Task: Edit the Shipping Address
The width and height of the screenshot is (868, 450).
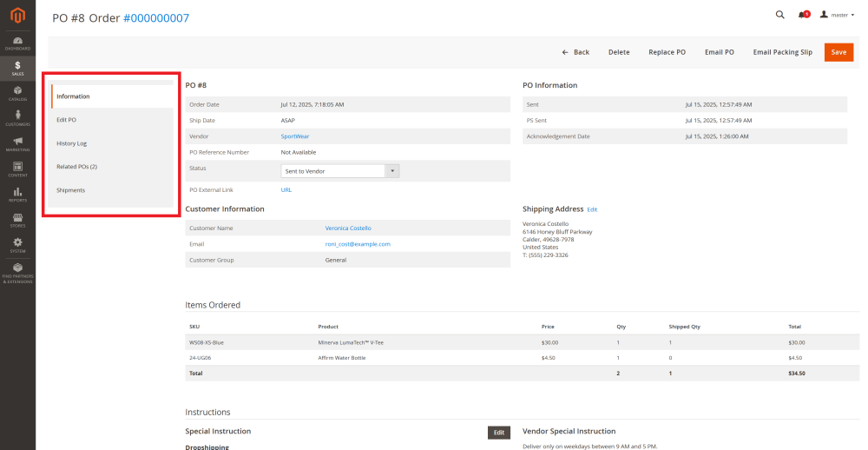Action: 592,210
